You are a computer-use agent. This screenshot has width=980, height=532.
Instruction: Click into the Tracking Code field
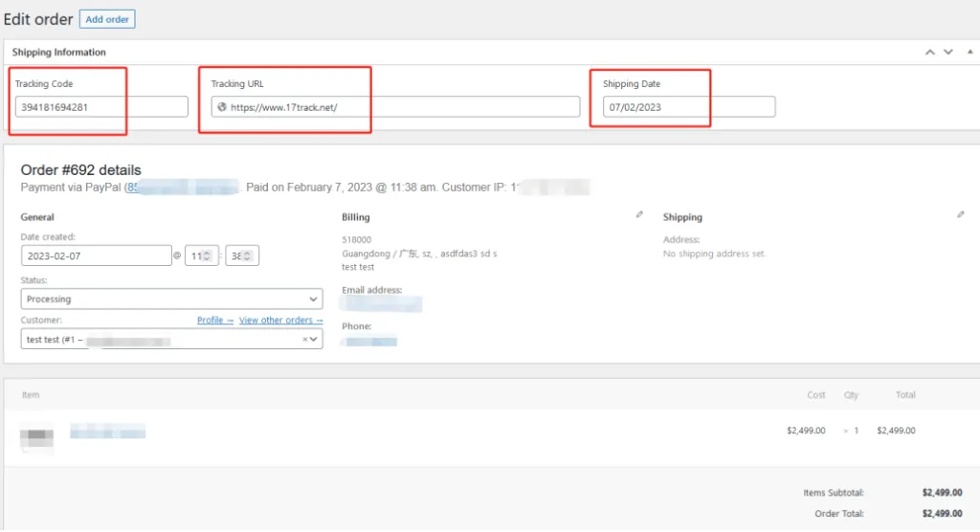click(101, 107)
